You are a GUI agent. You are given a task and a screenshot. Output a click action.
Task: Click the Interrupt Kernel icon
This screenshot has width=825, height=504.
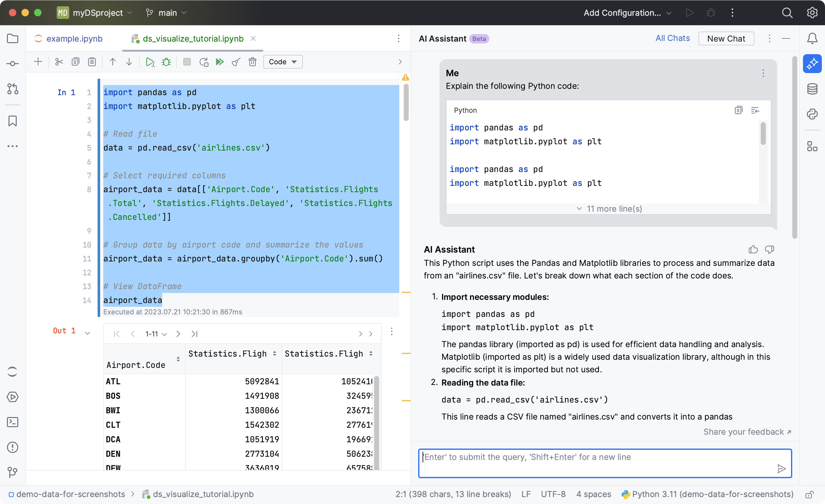click(x=187, y=61)
